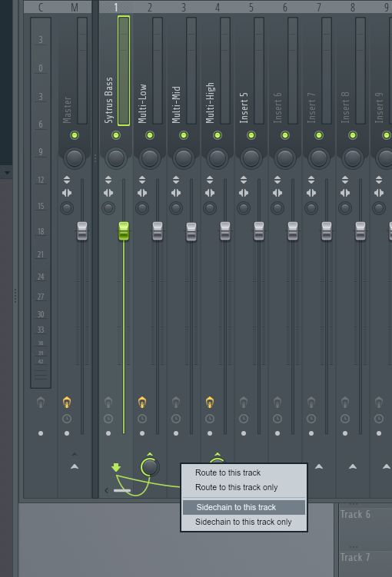Viewport: 392px width, 577px height.
Task: Click the Master track volume fader
Action: (82, 231)
